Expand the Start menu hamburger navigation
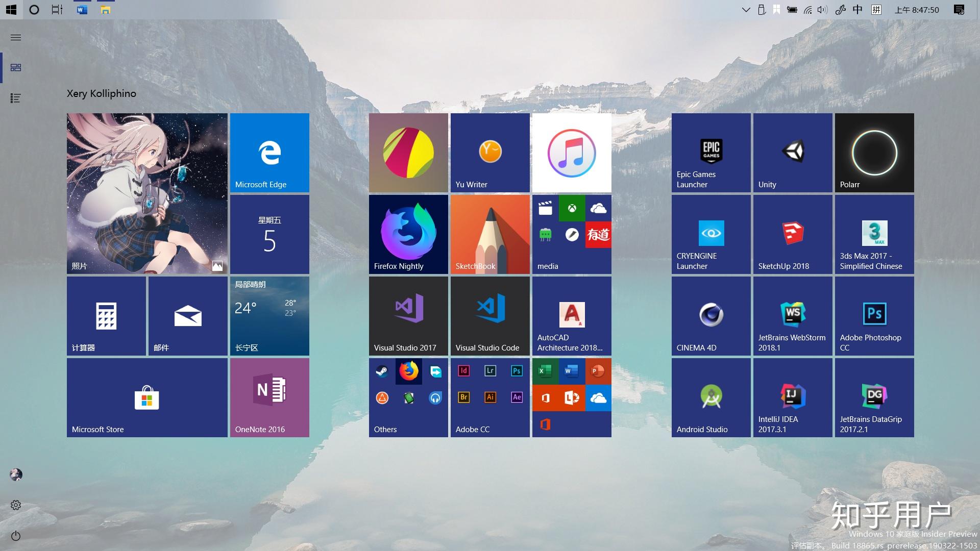Screen dimensions: 980x551 click(16, 37)
